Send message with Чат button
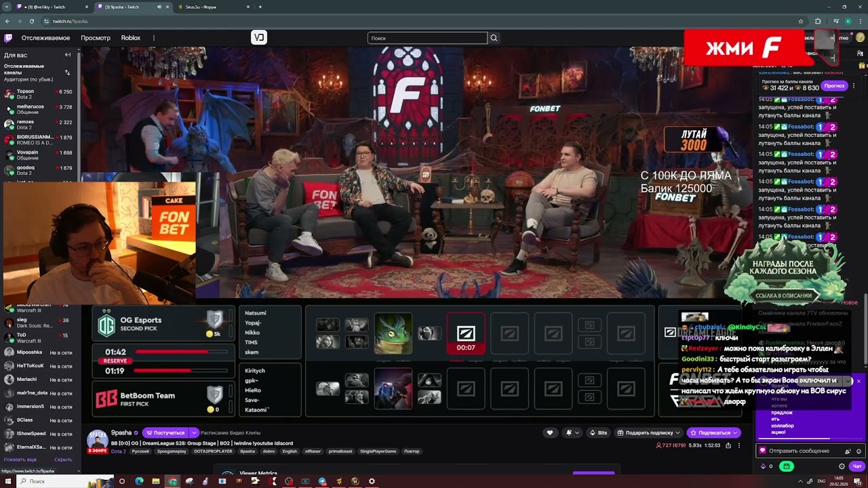The image size is (868, 488). pyautogui.click(x=857, y=466)
